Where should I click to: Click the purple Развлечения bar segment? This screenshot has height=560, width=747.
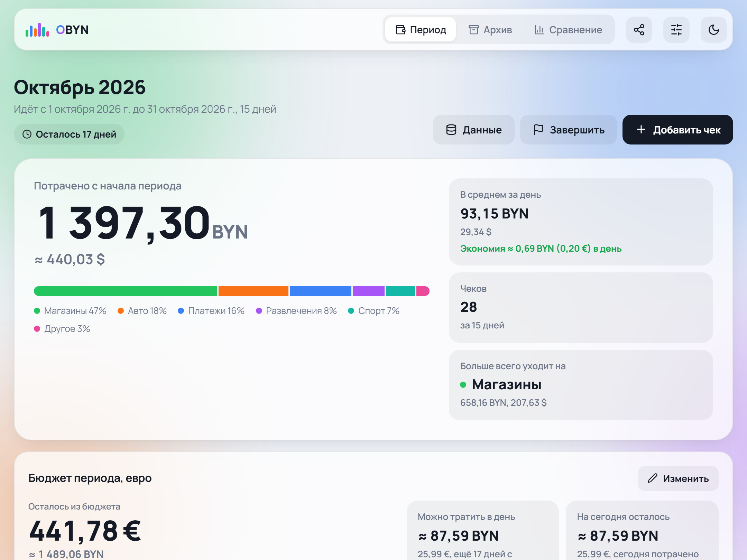pos(369,291)
